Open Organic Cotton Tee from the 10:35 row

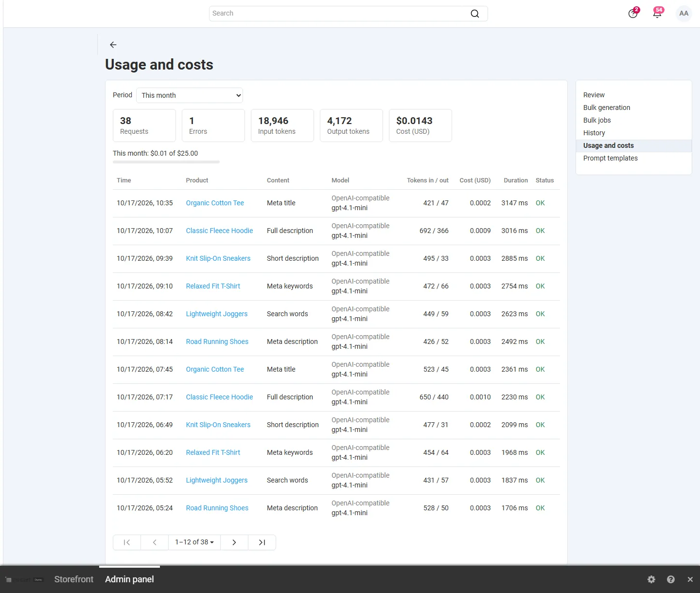click(x=215, y=203)
